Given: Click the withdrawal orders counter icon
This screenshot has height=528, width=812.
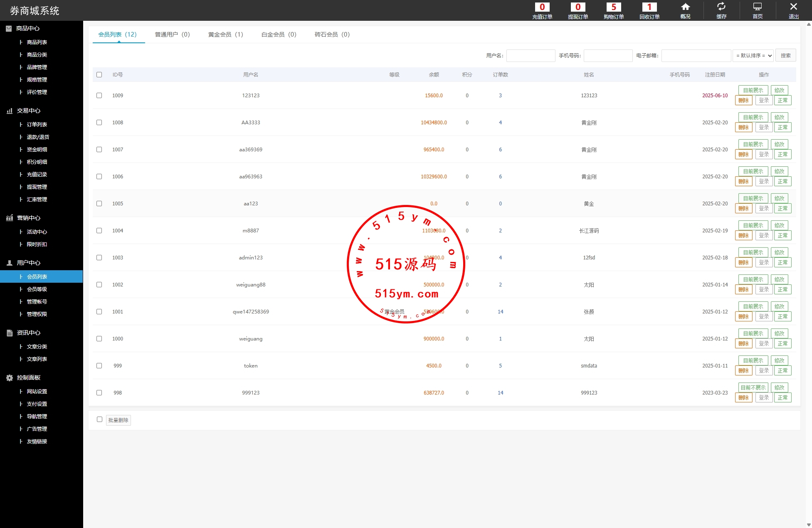Looking at the screenshot, I should point(578,10).
